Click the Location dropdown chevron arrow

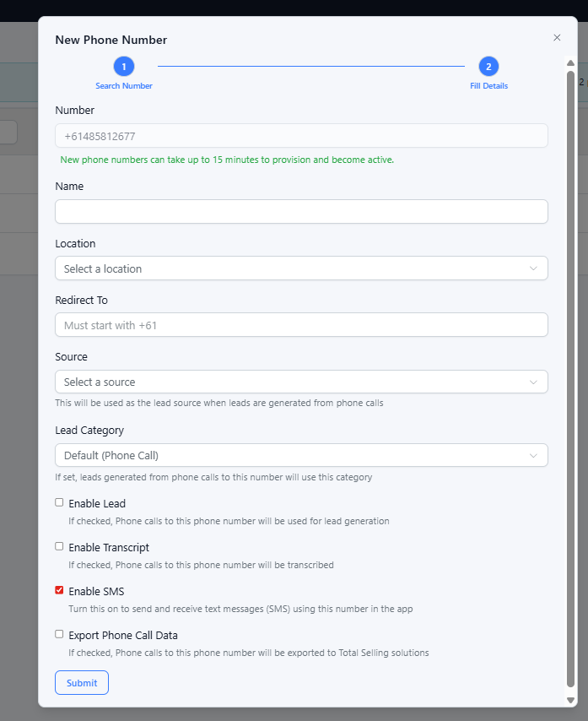click(533, 268)
